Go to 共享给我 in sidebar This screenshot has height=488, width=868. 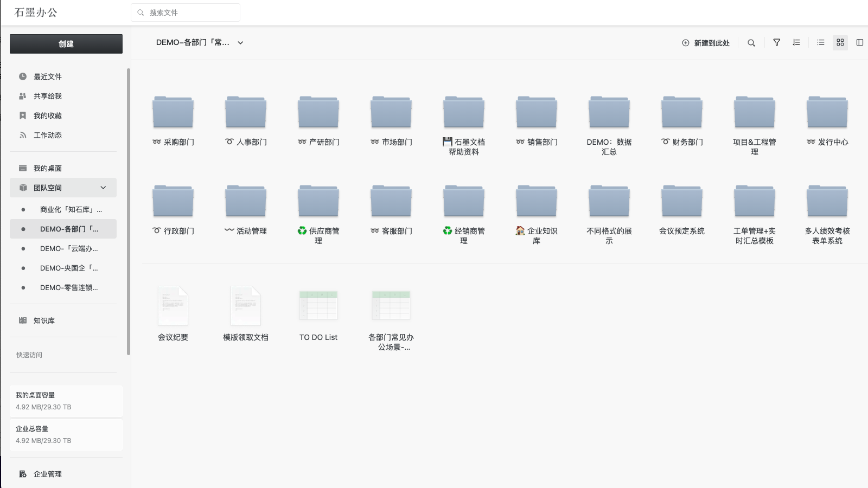(63, 96)
